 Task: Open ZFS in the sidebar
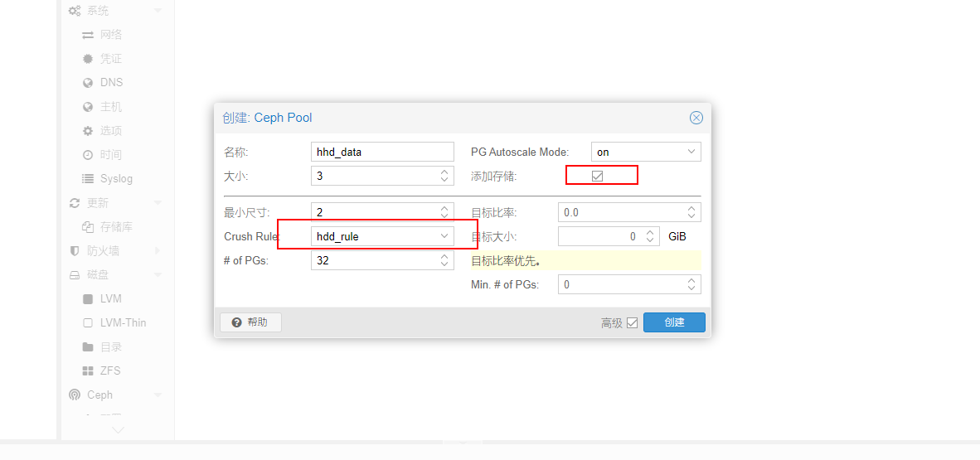pos(110,370)
